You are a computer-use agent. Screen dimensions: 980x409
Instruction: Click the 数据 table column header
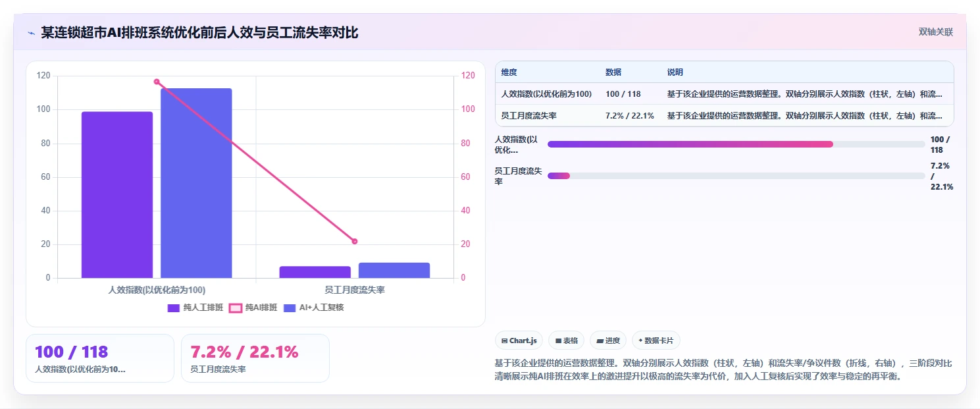[x=613, y=72]
